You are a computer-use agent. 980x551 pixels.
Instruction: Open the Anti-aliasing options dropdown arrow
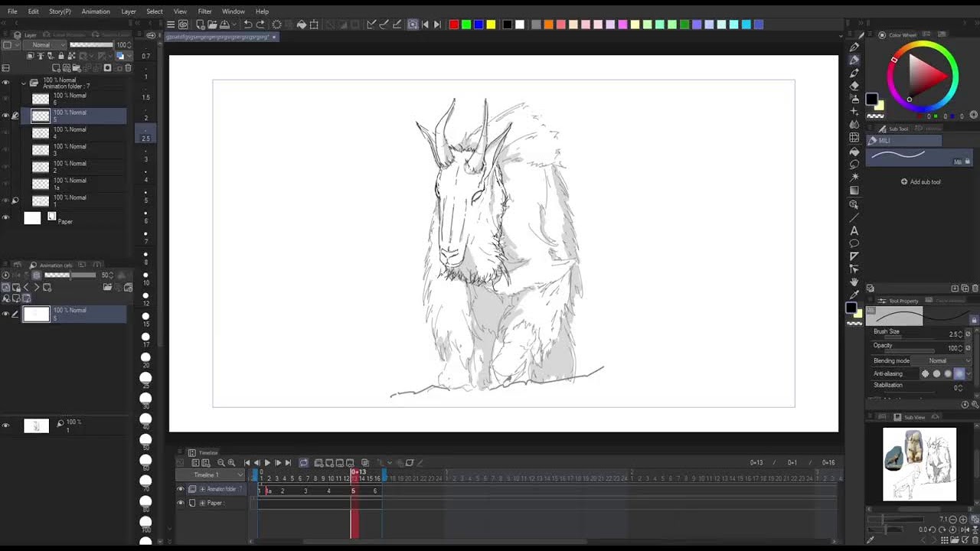969,373
